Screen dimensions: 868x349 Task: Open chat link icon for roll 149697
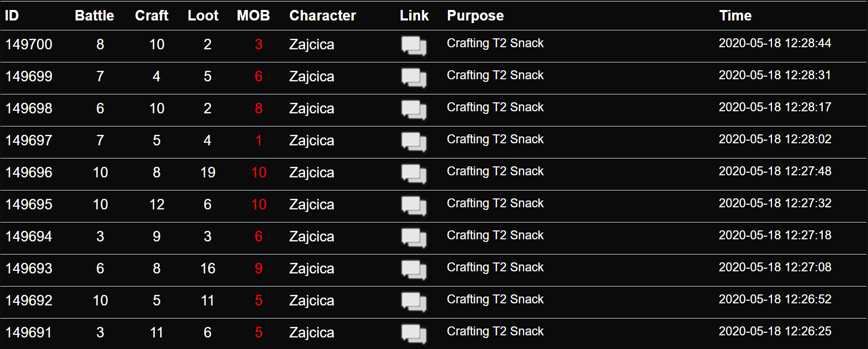click(x=414, y=142)
